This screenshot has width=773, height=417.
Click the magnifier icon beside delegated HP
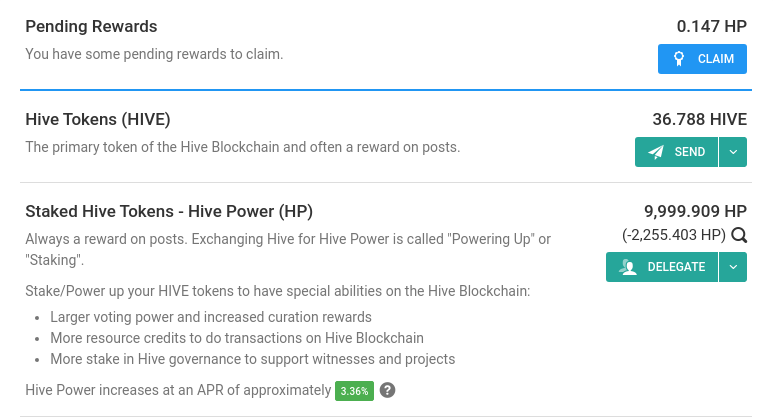739,235
